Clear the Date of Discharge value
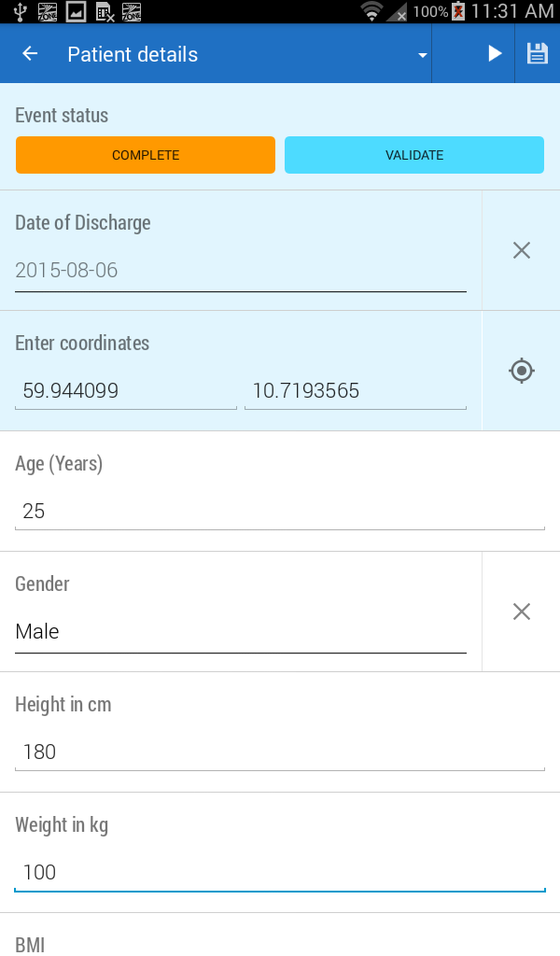The height and width of the screenshot is (956, 560). pos(522,250)
